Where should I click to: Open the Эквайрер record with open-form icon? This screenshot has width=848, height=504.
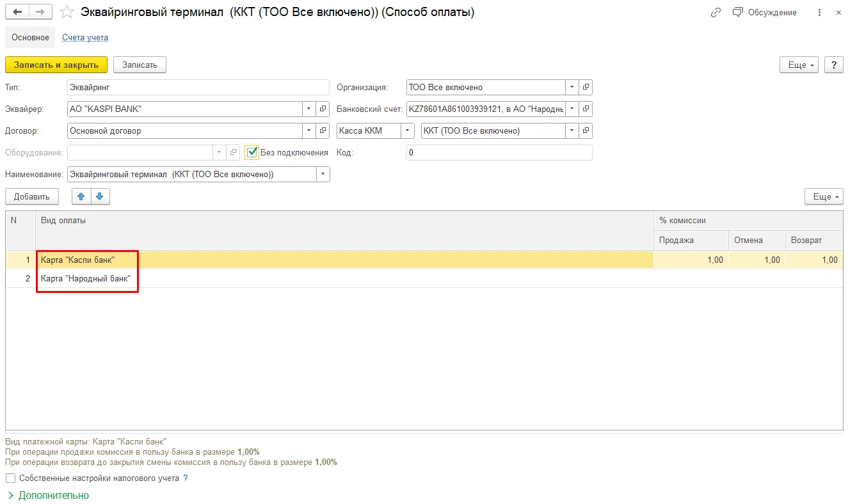point(323,109)
